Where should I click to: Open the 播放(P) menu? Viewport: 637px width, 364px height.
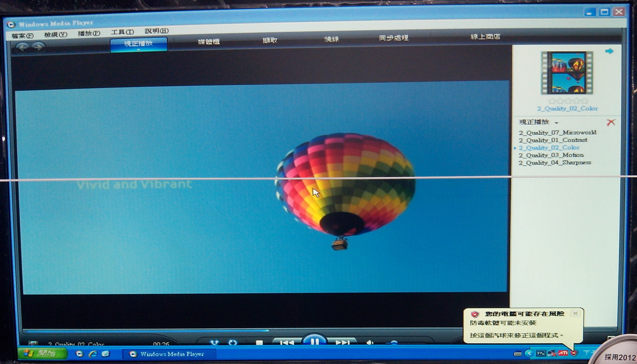click(89, 33)
